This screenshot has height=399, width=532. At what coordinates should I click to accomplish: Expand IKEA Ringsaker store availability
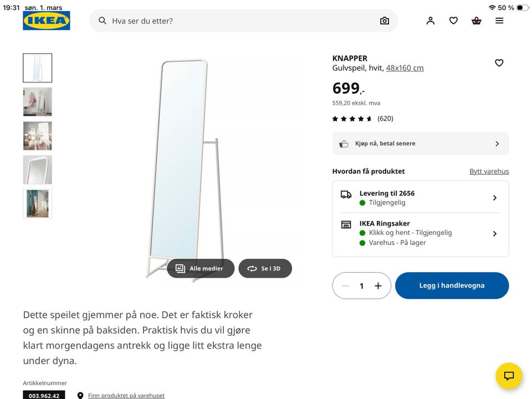[x=421, y=233]
